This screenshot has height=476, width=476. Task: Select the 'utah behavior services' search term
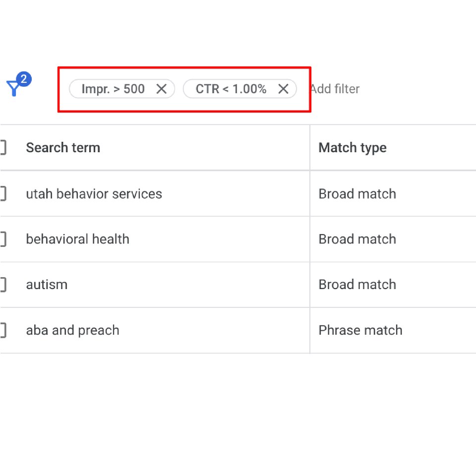click(94, 194)
